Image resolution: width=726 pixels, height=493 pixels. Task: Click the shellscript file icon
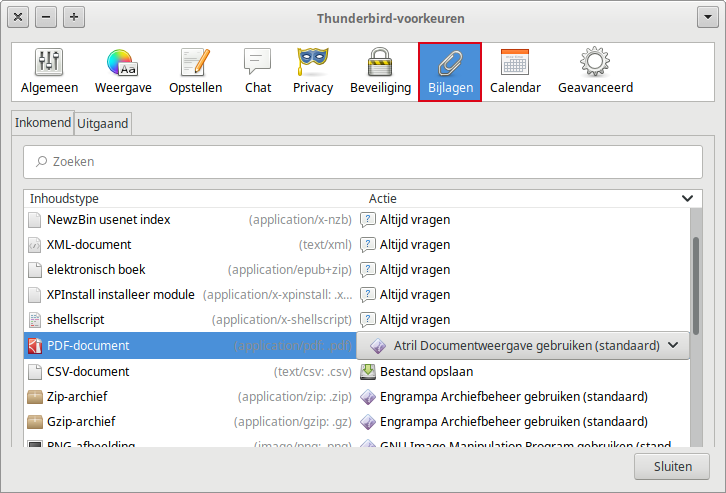pos(34,320)
